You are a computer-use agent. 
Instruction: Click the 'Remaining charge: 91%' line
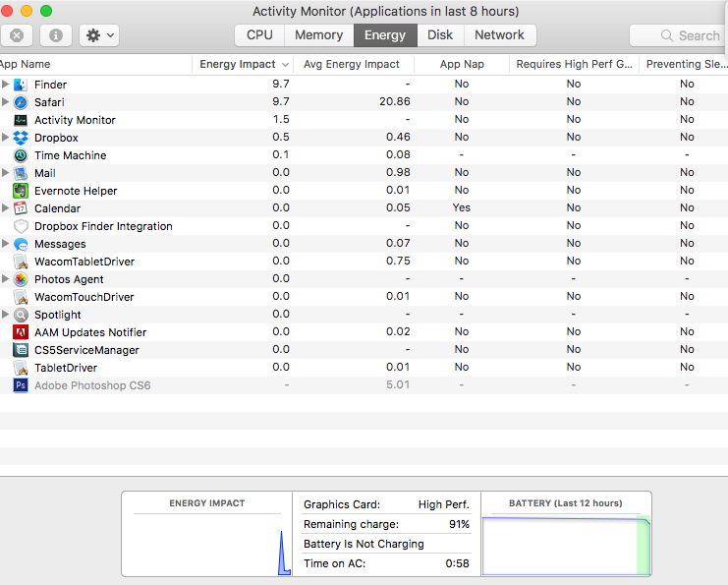[386, 524]
